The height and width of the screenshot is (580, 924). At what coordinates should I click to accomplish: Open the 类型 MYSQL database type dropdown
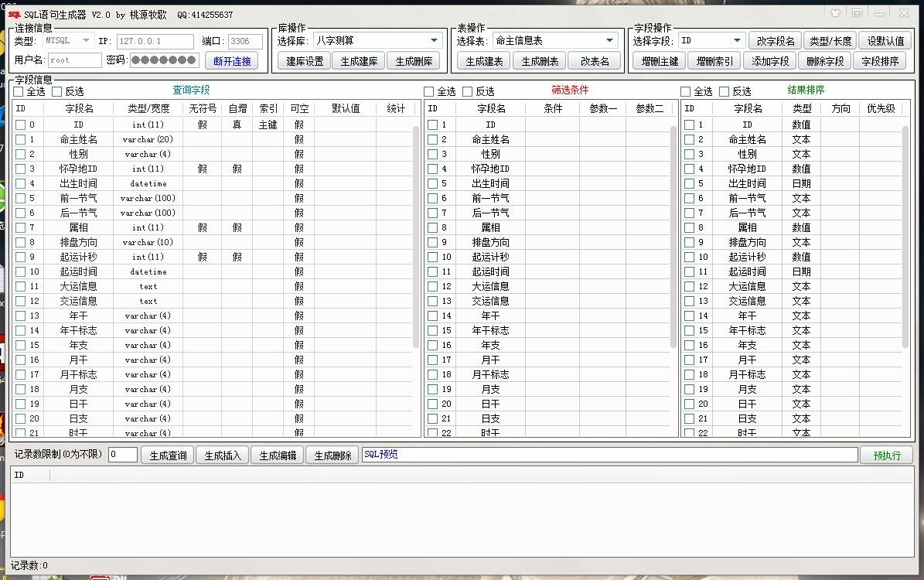pos(69,41)
